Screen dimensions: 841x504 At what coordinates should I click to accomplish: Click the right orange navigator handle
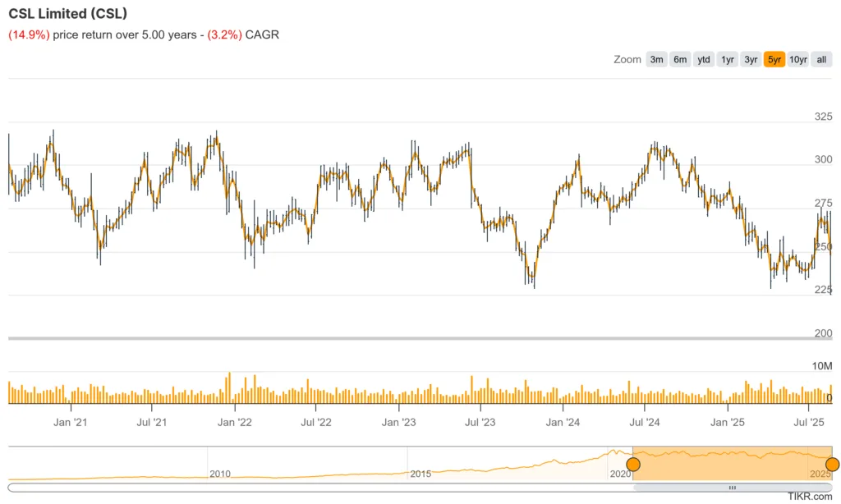point(832,465)
